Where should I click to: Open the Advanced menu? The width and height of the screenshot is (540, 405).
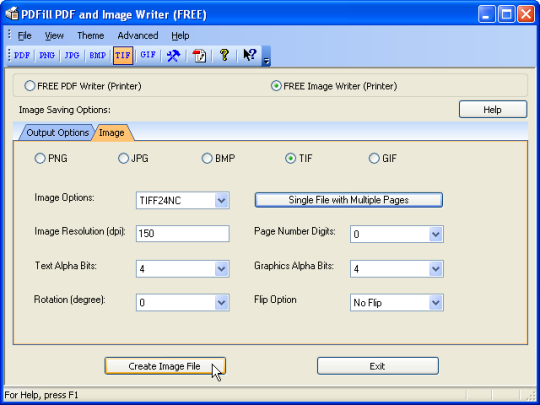coord(138,35)
